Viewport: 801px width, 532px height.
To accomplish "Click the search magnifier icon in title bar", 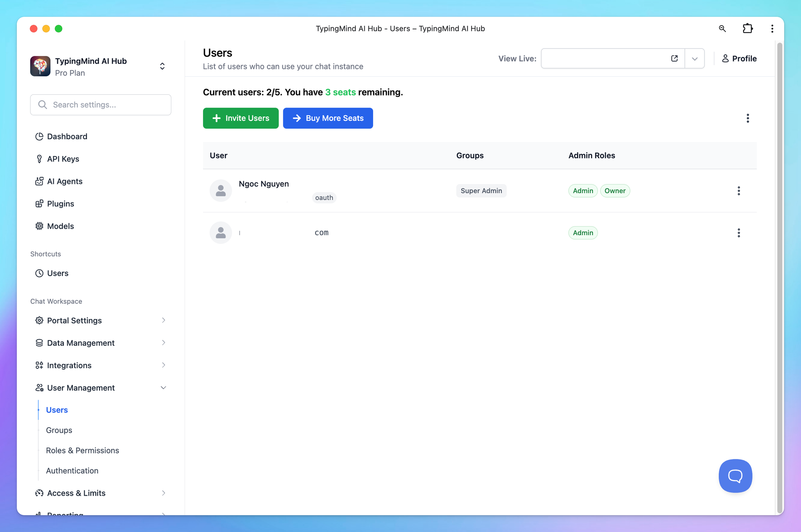I will 722,29.
